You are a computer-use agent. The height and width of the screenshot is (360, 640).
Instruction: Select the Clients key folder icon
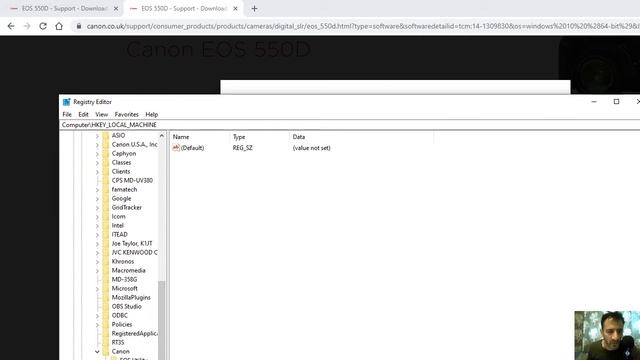(106, 171)
